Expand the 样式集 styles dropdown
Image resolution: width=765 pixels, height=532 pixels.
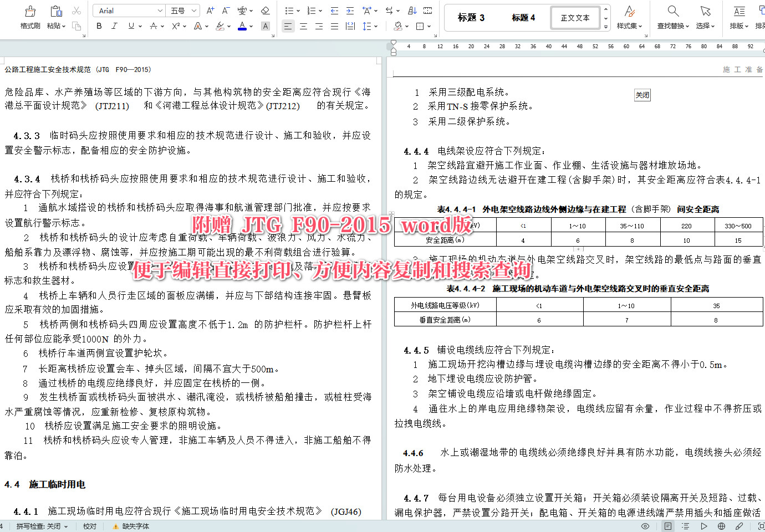point(629,16)
